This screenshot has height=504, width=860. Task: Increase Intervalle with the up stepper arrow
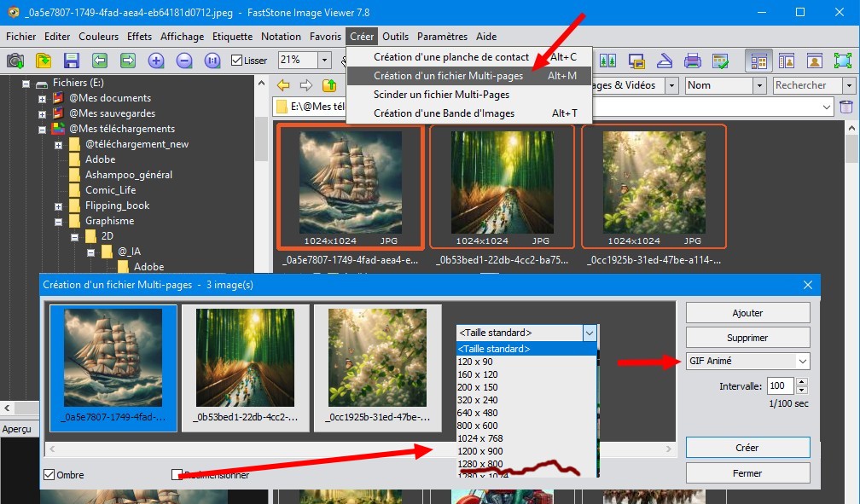pyautogui.click(x=802, y=382)
